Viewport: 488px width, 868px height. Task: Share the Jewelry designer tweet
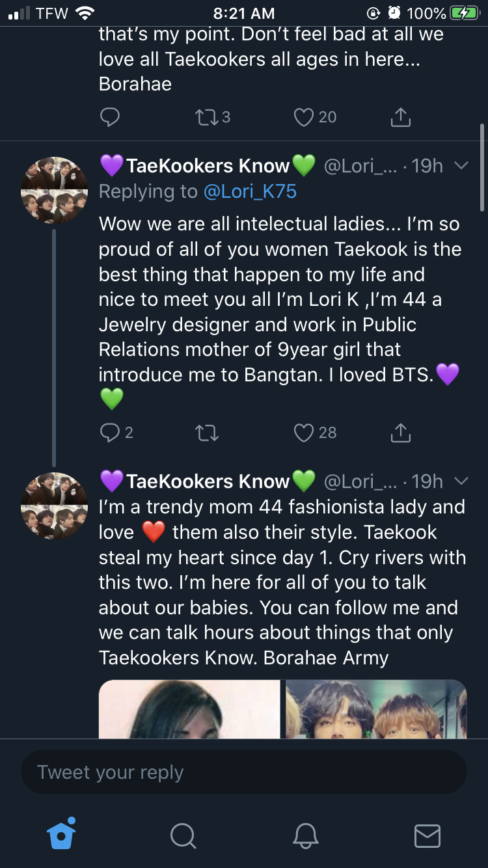(400, 433)
